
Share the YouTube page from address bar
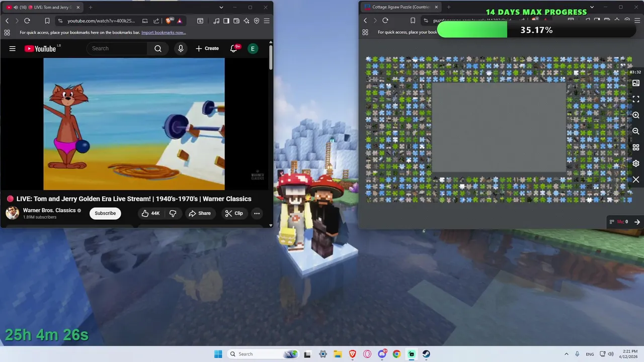156,21
